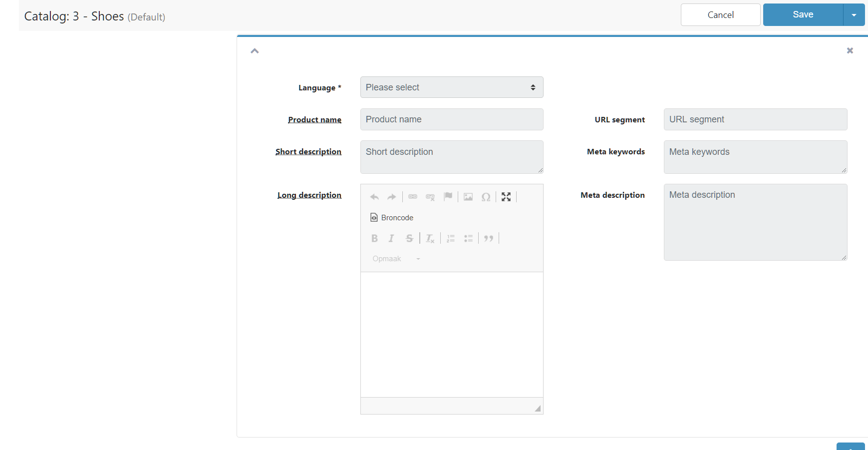Grab the rich text editor resize handle
Image resolution: width=868 pixels, height=450 pixels.
click(538, 409)
